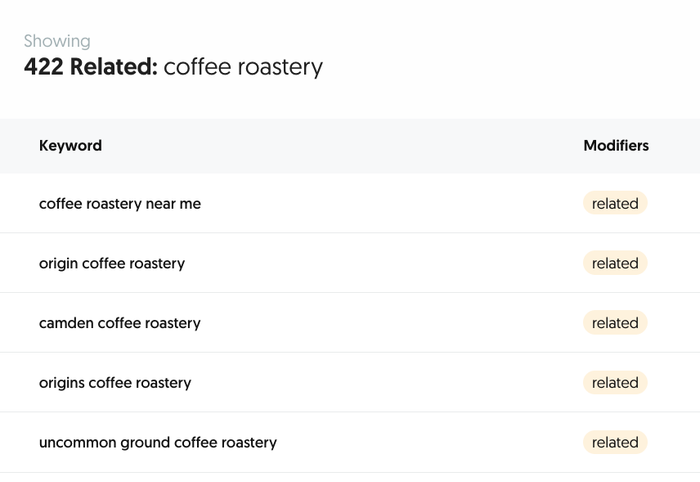Click the table header bar background
This screenshot has width=700, height=482.
[x=350, y=146]
